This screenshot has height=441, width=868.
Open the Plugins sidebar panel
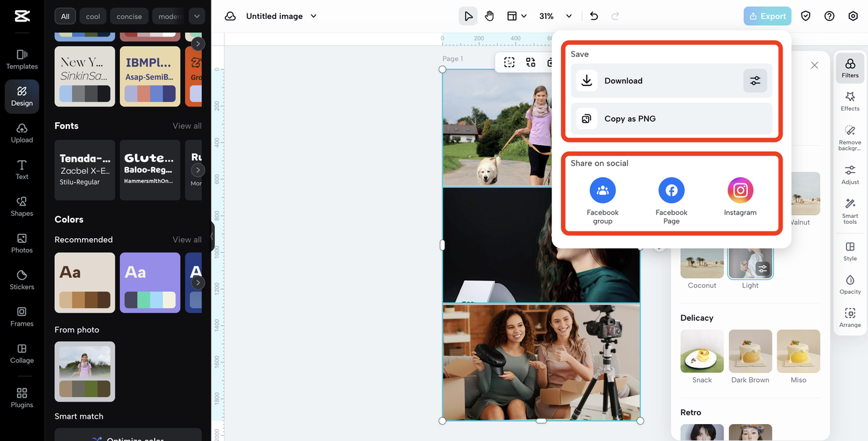tap(22, 398)
